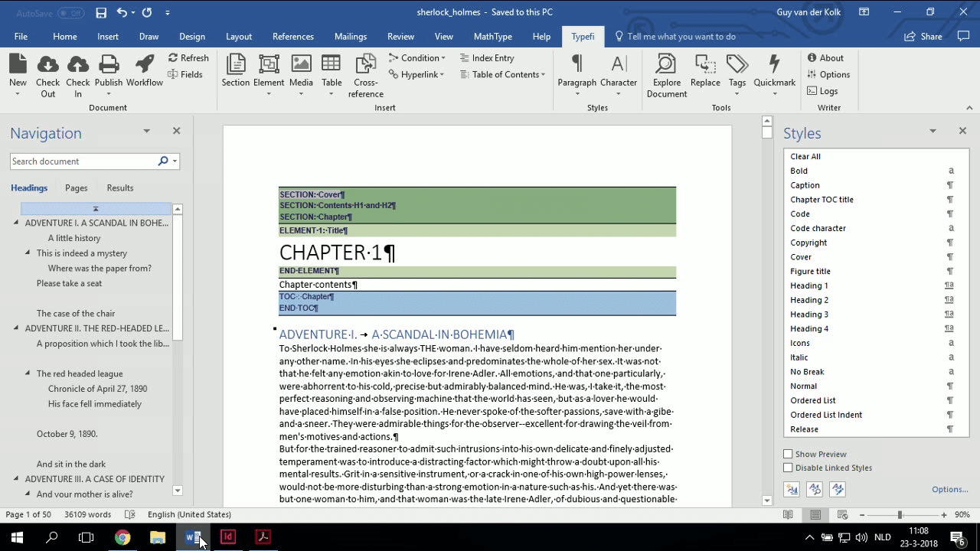The height and width of the screenshot is (551, 980).
Task: Collapse the ADVENTURE I. A SCANDAL heading
Action: 16,223
